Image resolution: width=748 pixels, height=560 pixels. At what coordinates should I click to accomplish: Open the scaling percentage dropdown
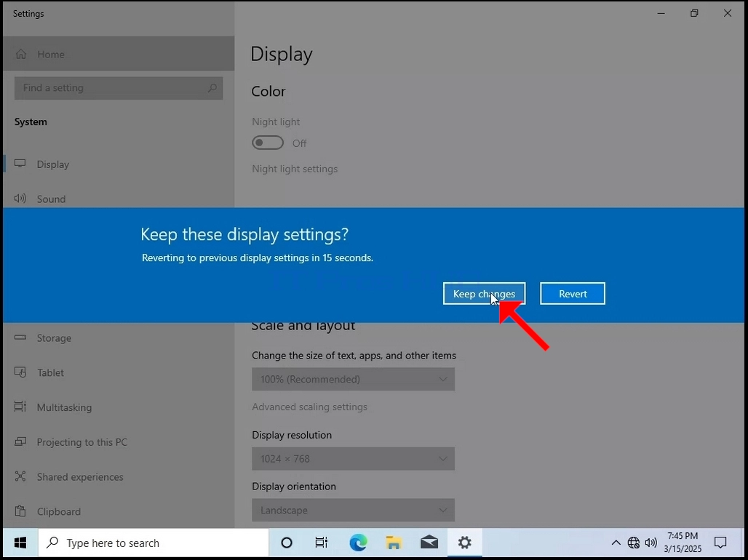(353, 379)
